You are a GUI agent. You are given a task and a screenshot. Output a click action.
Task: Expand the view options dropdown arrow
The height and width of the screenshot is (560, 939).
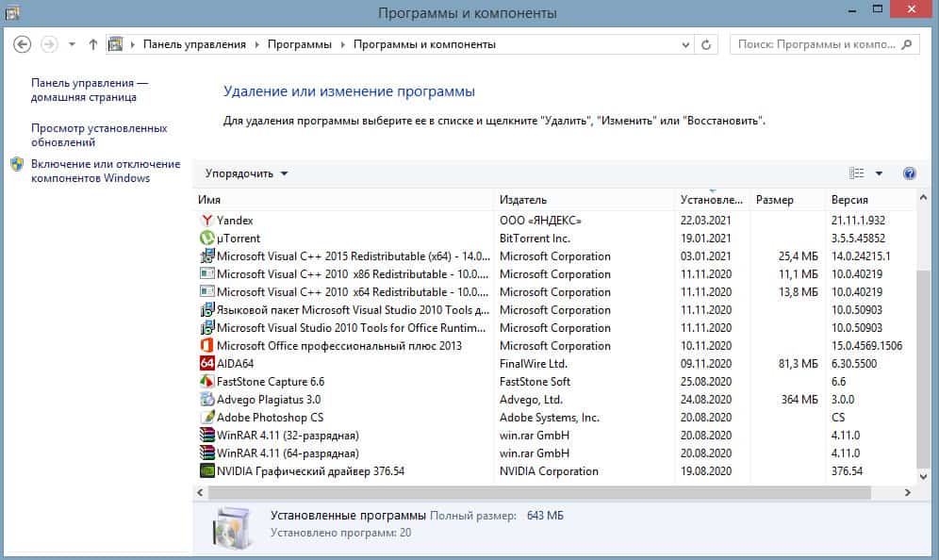click(x=879, y=173)
